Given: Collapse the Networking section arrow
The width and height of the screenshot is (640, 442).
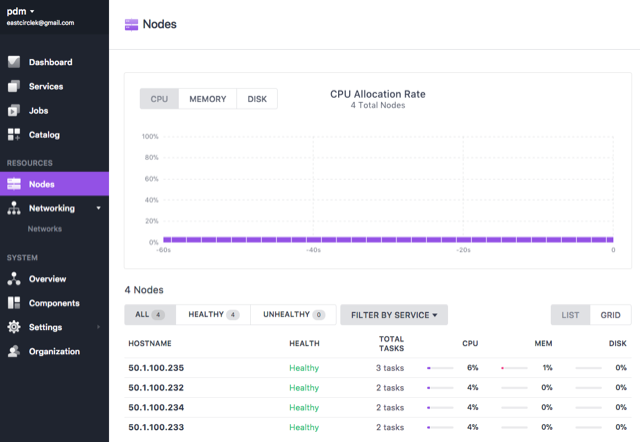Looking at the screenshot, I should tap(98, 208).
